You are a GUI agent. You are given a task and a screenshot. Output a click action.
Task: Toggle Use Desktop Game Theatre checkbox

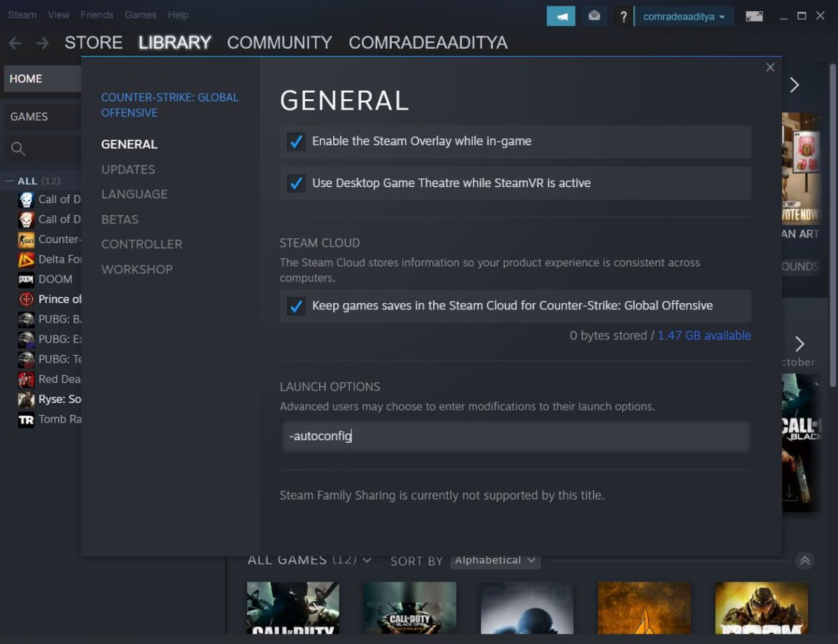click(x=296, y=184)
